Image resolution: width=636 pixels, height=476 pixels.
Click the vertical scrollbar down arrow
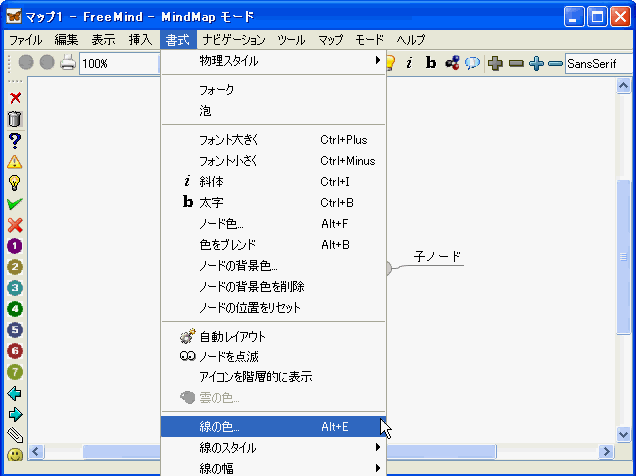coord(623,434)
